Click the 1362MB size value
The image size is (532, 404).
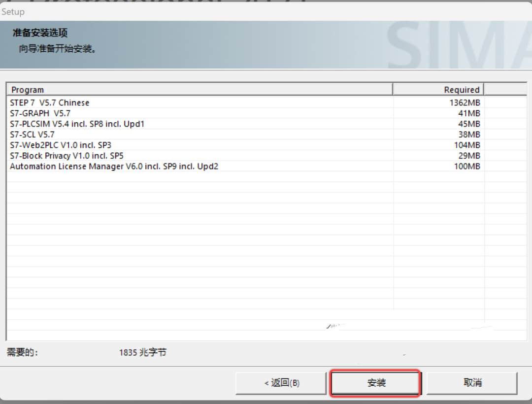(x=465, y=102)
